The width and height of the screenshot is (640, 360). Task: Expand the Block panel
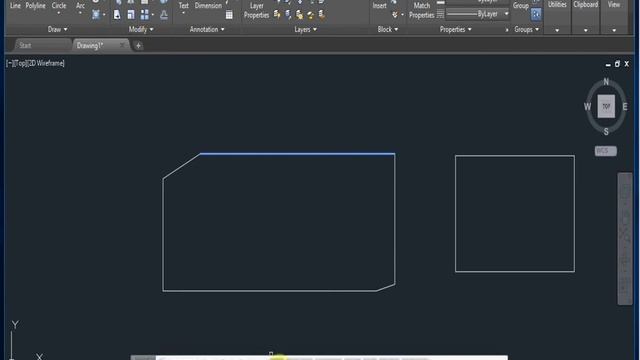pyautogui.click(x=388, y=29)
